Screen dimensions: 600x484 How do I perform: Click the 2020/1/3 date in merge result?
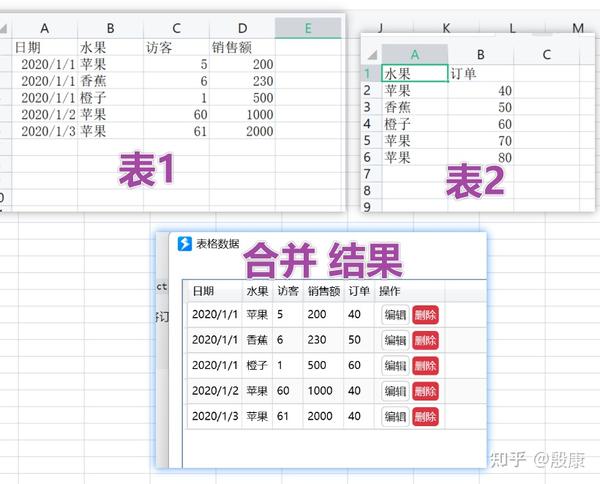[215, 416]
